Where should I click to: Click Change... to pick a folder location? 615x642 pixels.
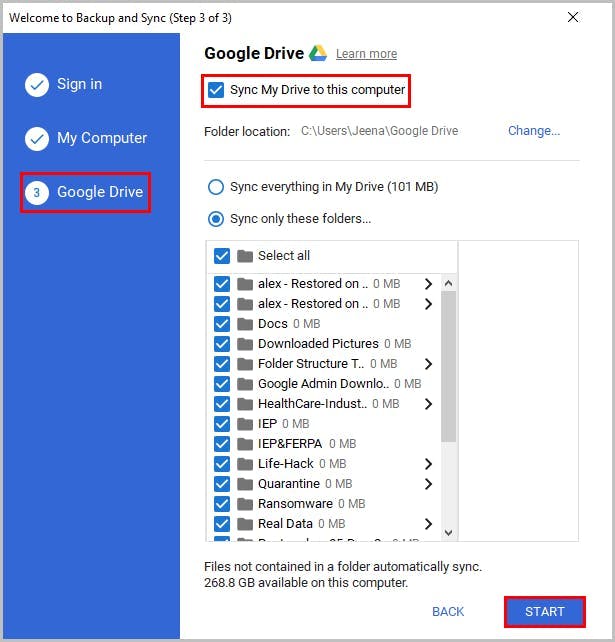pyautogui.click(x=534, y=131)
